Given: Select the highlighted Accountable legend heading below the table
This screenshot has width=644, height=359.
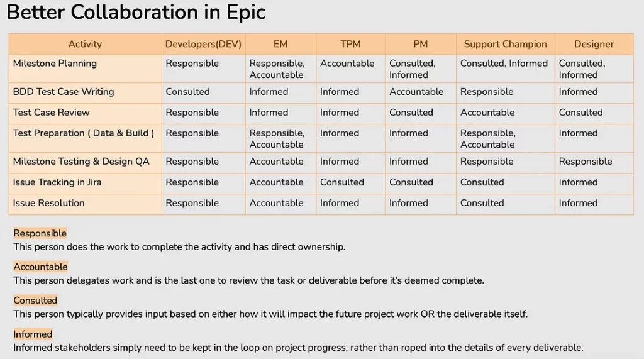Looking at the screenshot, I should [40, 267].
